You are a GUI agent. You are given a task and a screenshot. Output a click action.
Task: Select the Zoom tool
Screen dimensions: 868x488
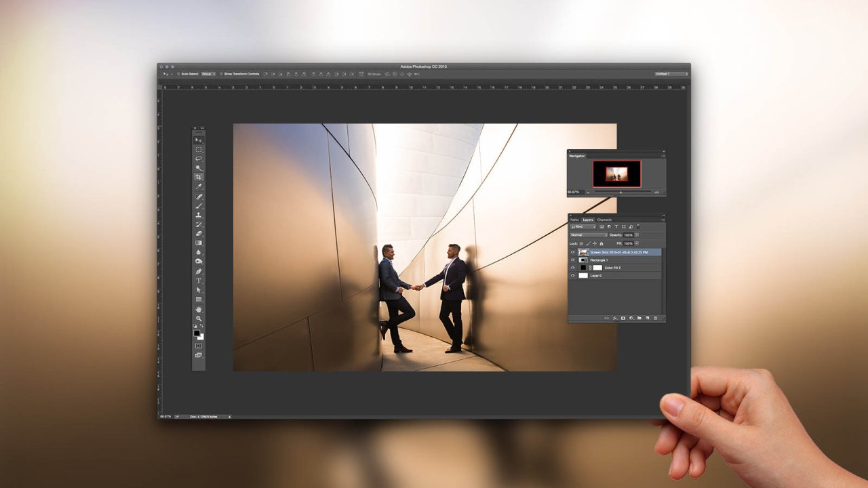(199, 318)
